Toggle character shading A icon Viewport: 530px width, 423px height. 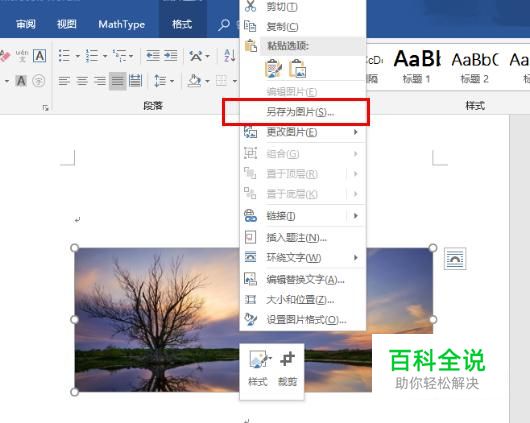click(21, 81)
